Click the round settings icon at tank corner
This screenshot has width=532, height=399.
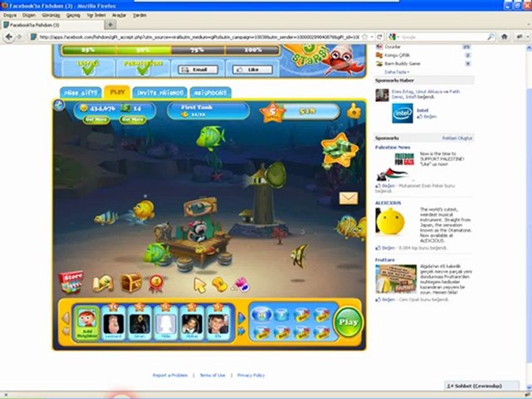[x=59, y=105]
